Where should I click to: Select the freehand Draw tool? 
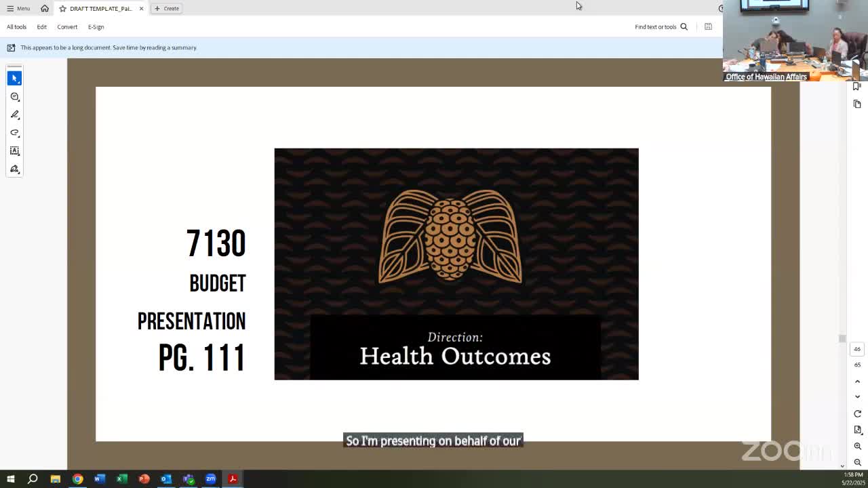coord(14,133)
